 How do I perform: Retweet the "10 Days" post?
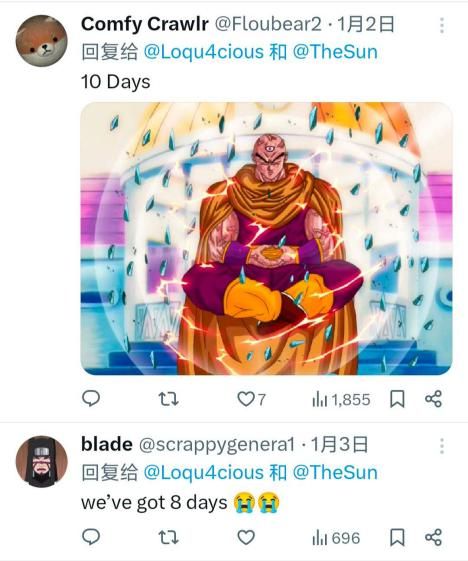pyautogui.click(x=168, y=399)
